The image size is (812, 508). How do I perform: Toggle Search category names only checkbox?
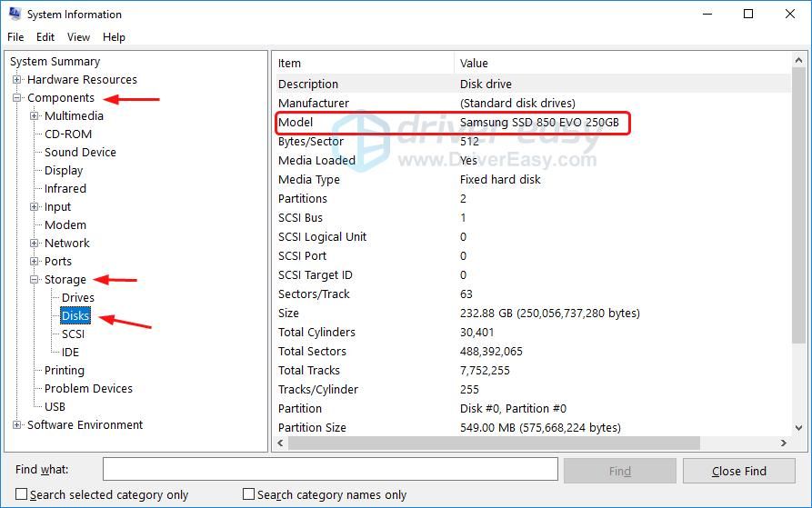[248, 494]
